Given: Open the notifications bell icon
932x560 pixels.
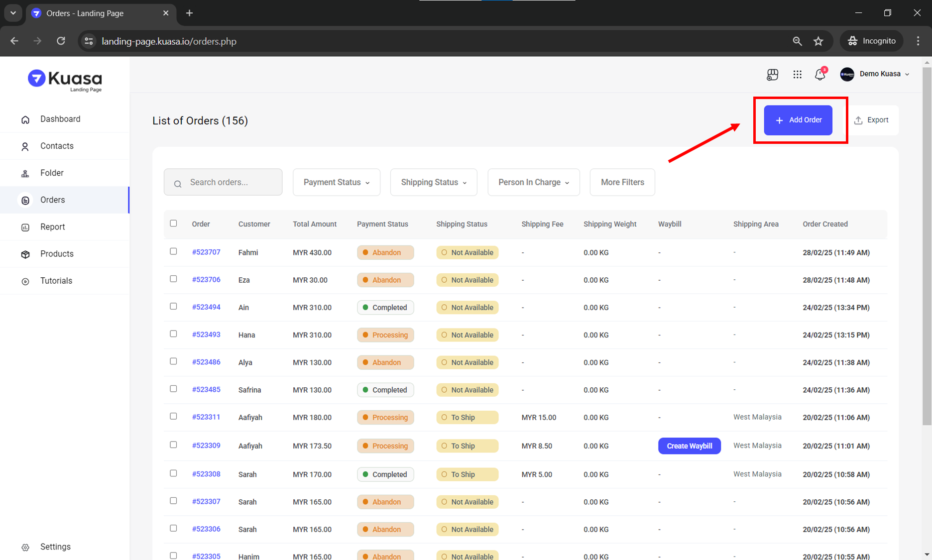Looking at the screenshot, I should (x=819, y=75).
